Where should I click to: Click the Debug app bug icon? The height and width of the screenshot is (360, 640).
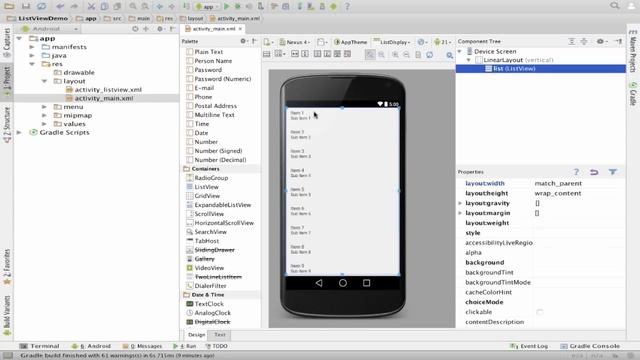click(237, 6)
